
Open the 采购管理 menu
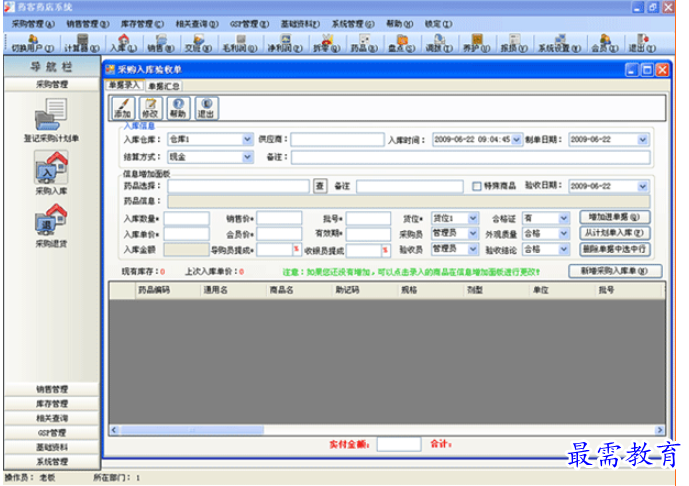pos(33,24)
